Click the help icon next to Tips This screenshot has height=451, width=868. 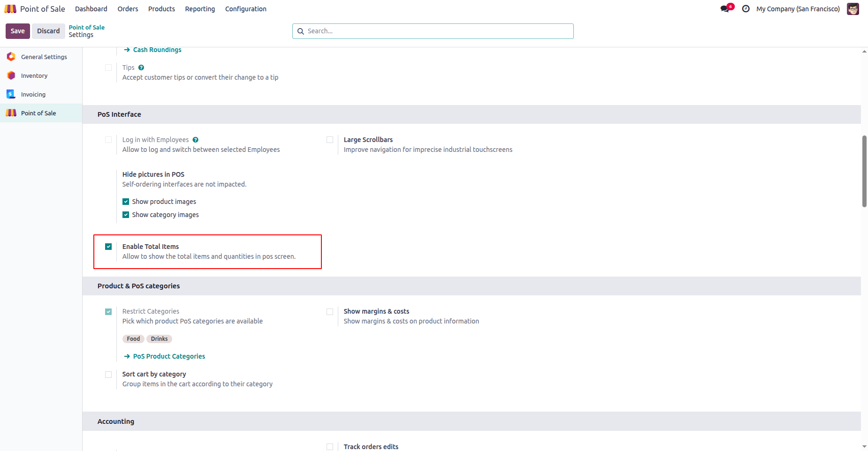pyautogui.click(x=141, y=68)
